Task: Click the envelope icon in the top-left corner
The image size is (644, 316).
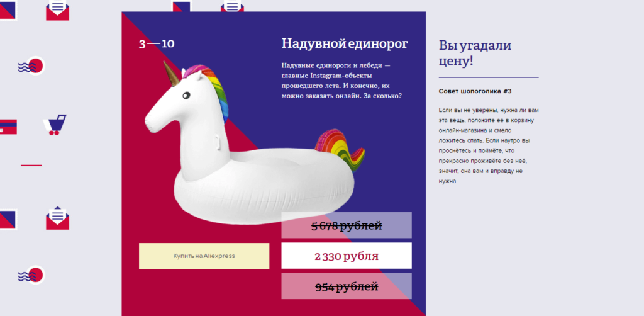Action: (57, 10)
